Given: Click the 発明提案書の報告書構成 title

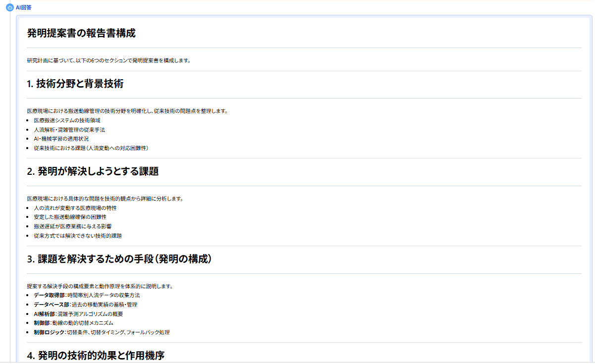Looking at the screenshot, I should click(81, 33).
